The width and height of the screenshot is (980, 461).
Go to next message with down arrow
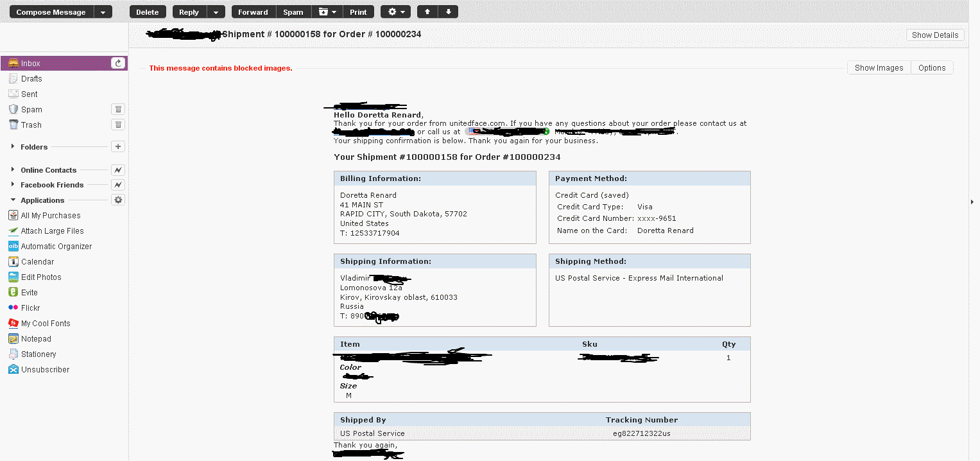(x=449, y=12)
